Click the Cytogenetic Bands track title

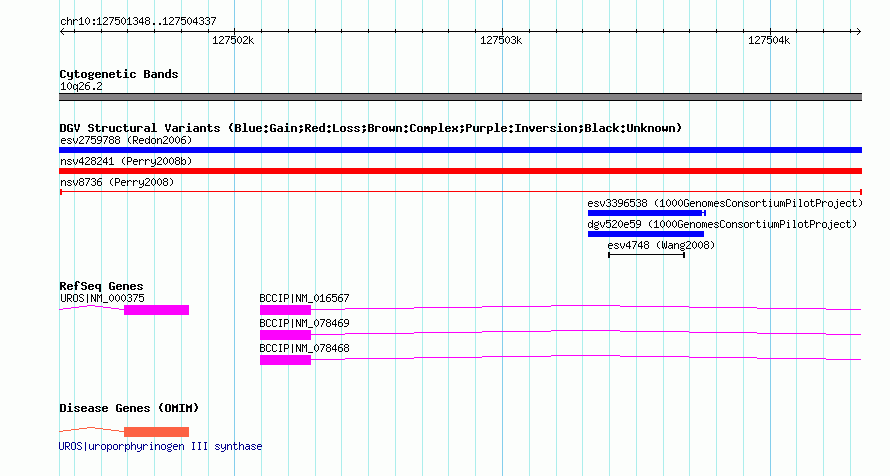pyautogui.click(x=119, y=74)
